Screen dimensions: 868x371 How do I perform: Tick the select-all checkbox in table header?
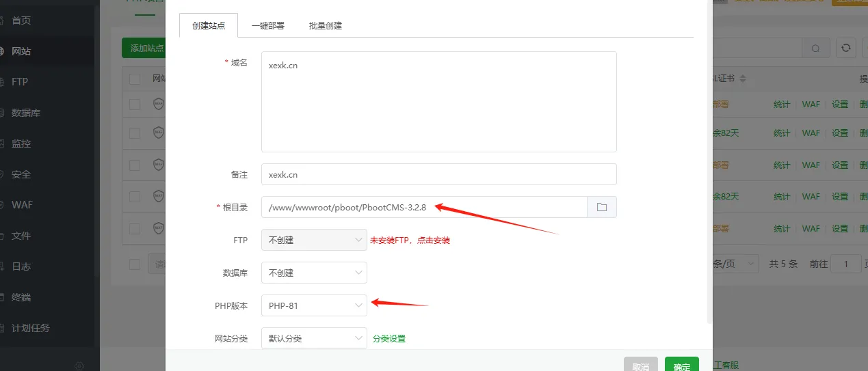click(x=135, y=79)
